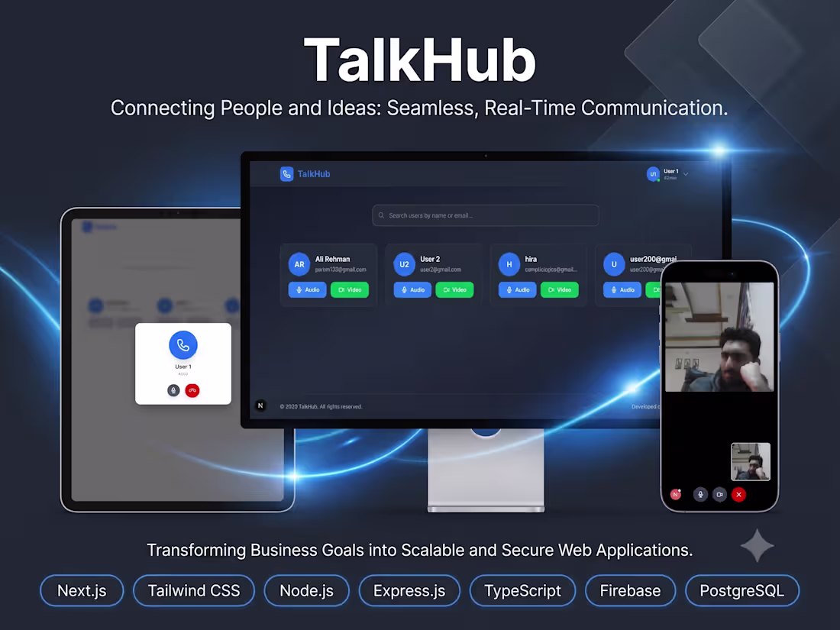The width and height of the screenshot is (840, 630).
Task: Start audio call with hira
Action: click(x=518, y=290)
